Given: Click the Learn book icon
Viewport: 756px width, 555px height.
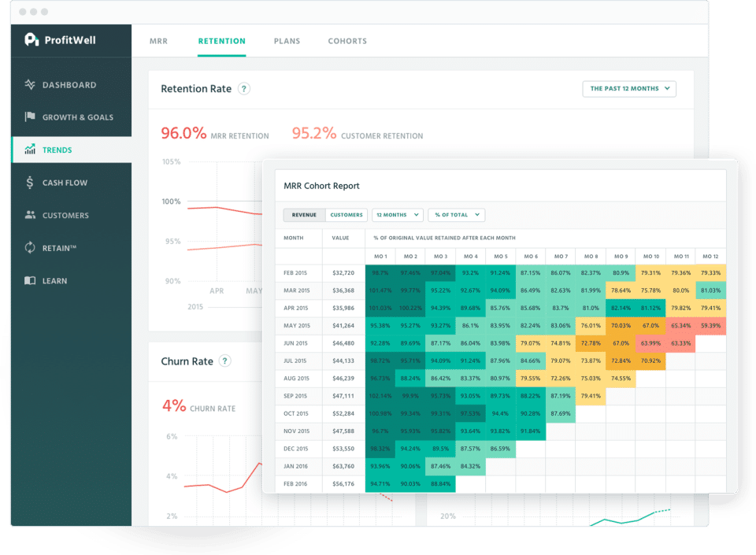Looking at the screenshot, I should click(x=28, y=280).
